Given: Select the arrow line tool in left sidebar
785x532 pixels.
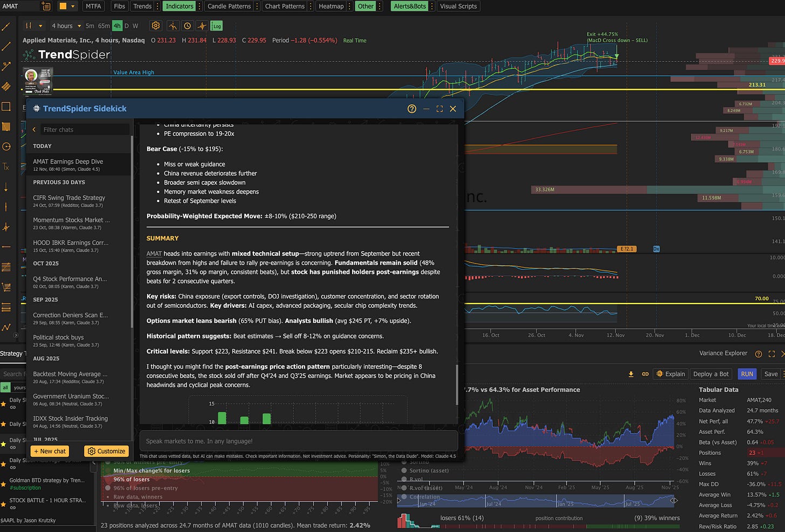Looking at the screenshot, I should (x=6, y=66).
